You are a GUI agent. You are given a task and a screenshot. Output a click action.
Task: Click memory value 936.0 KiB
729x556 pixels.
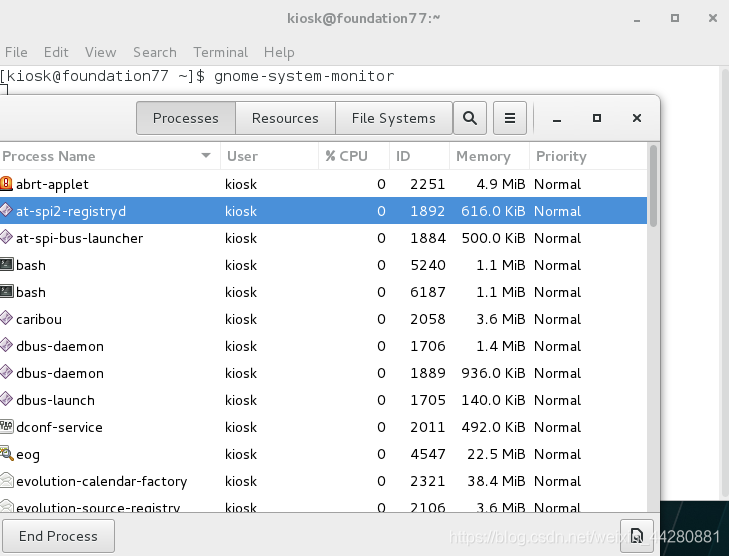pos(493,373)
